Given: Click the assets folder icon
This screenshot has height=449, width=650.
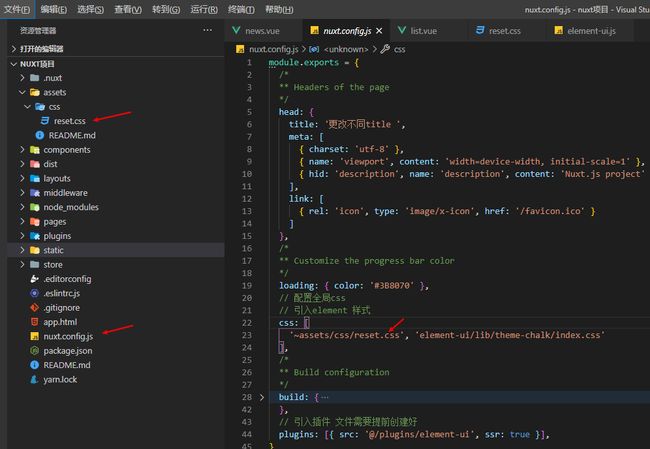Looking at the screenshot, I should click(35, 92).
